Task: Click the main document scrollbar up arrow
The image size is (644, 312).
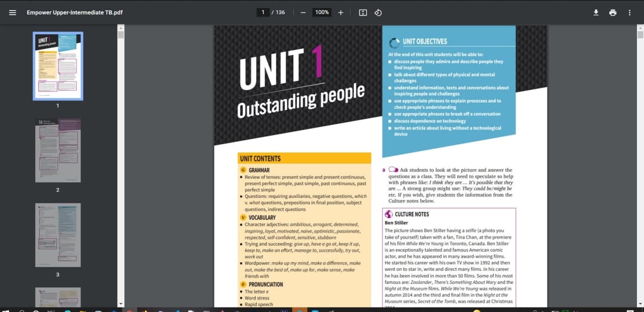Action: click(640, 28)
